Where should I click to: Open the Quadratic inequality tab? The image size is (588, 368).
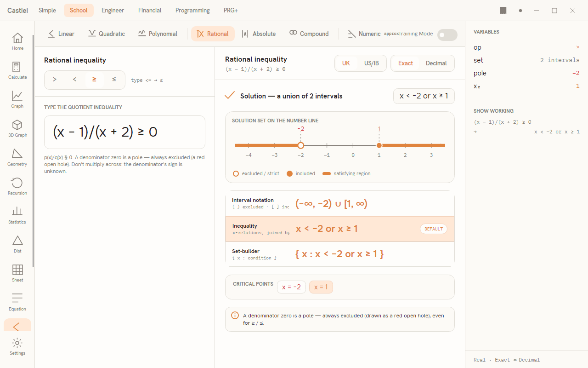(x=107, y=34)
